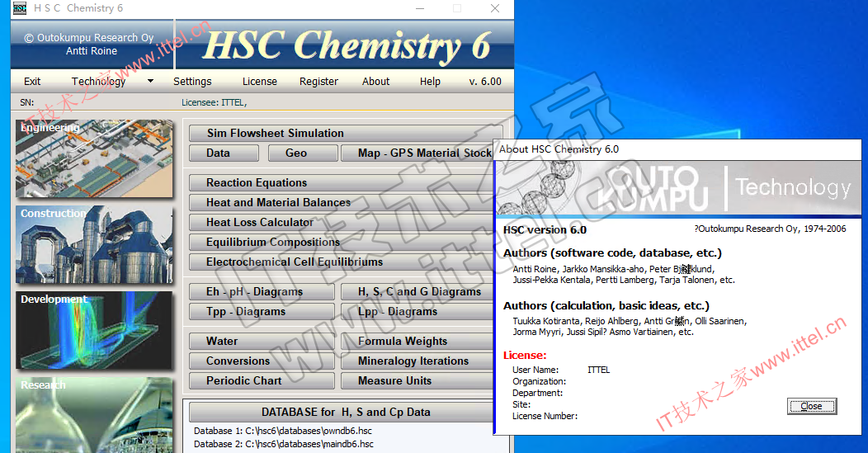Click Organization label in About dialog

pos(539,381)
